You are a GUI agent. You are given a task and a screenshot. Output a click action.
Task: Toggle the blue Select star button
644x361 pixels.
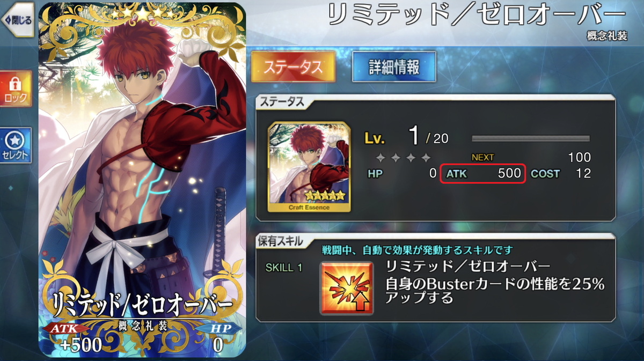[16, 145]
